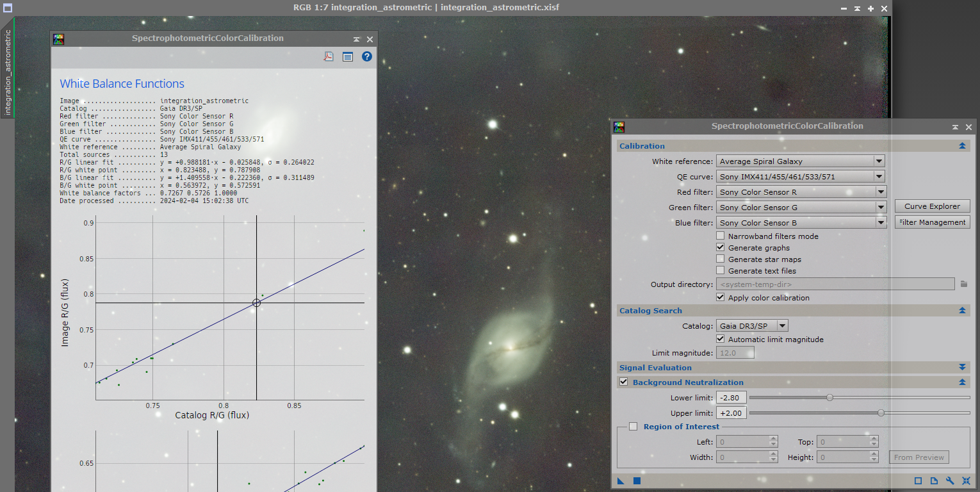Enable Narrowband filters mode
This screenshot has width=980, height=492.
coord(721,236)
